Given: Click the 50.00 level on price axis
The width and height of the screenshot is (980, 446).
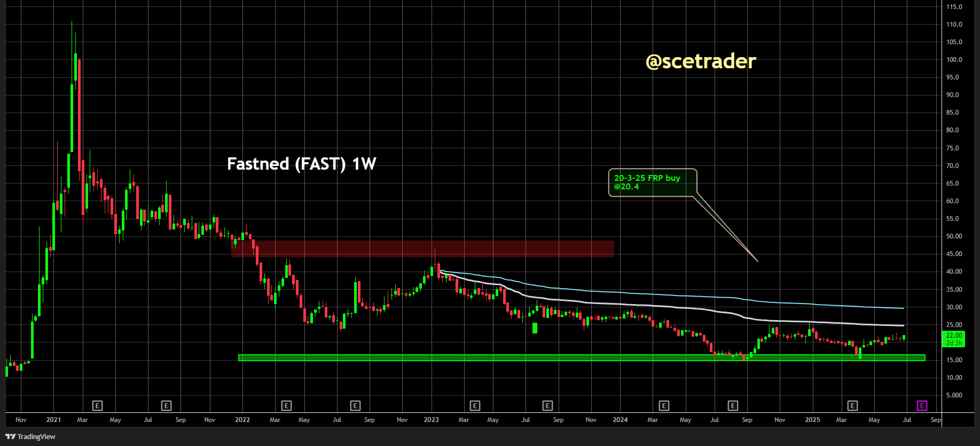Looking at the screenshot, I should pyautogui.click(x=954, y=236).
